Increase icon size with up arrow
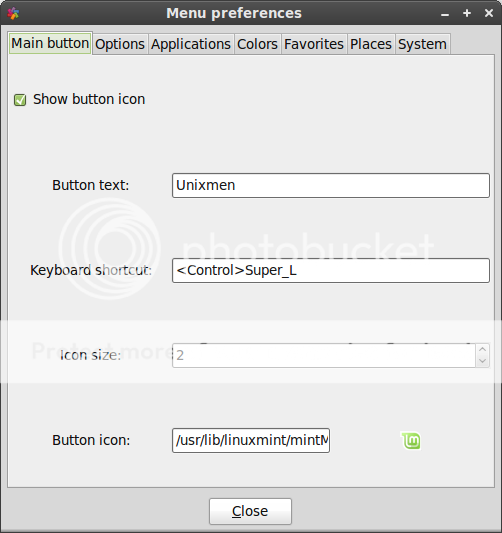 [482, 349]
